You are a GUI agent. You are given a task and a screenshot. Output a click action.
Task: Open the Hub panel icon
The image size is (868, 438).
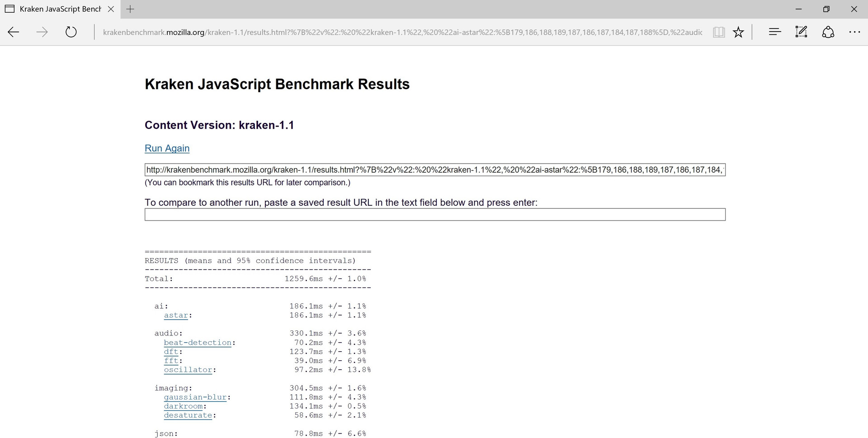pyautogui.click(x=775, y=32)
